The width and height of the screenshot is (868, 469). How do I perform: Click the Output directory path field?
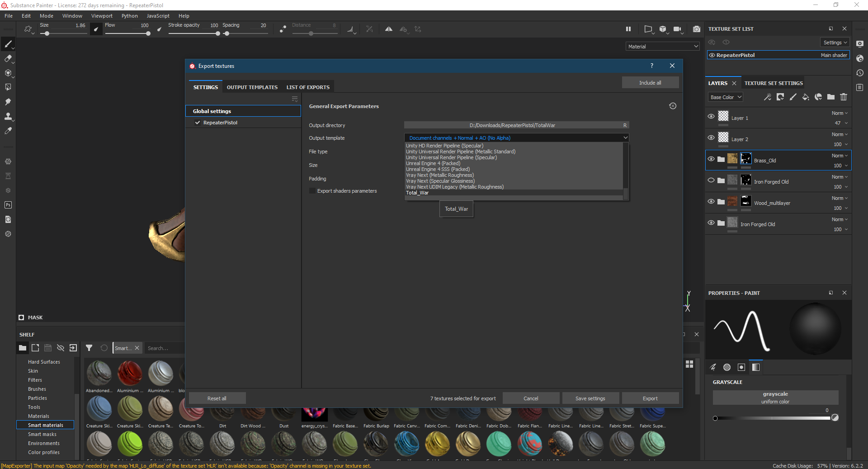tap(512, 125)
